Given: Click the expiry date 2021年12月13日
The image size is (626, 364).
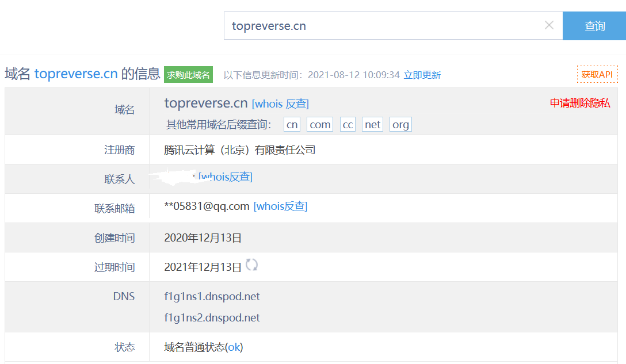Looking at the screenshot, I should pos(203,267).
